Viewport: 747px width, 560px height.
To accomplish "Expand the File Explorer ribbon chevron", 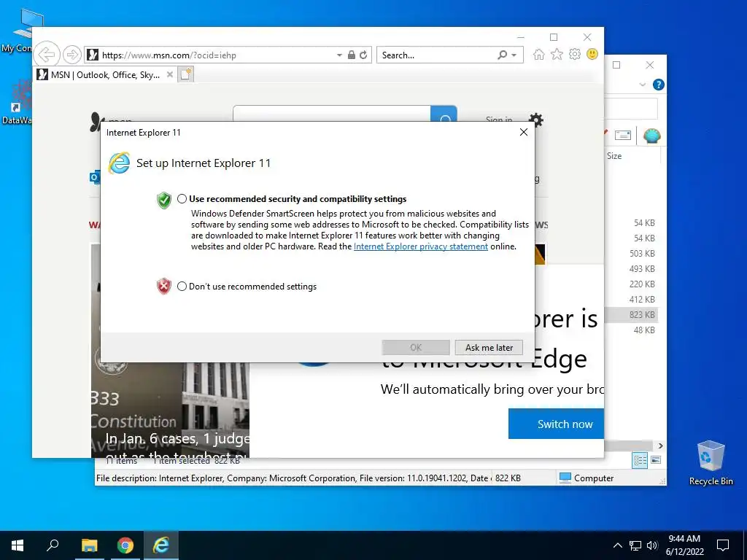I will coord(642,85).
